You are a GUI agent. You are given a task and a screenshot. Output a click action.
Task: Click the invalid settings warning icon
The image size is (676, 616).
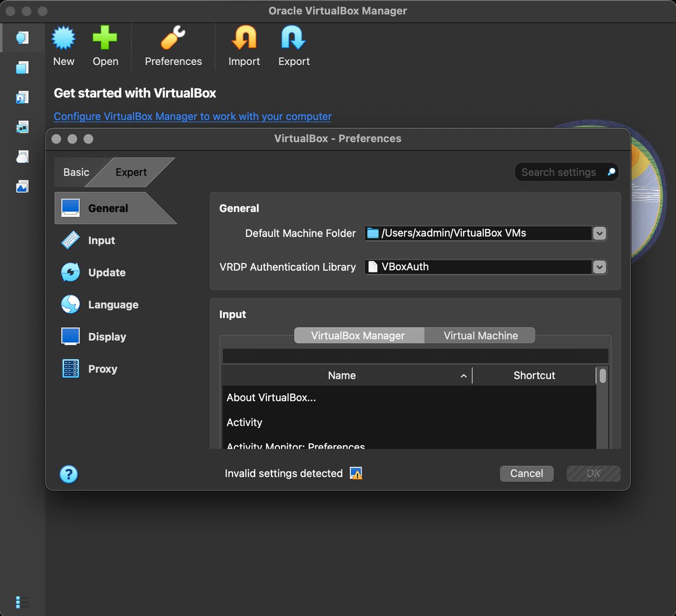356,474
